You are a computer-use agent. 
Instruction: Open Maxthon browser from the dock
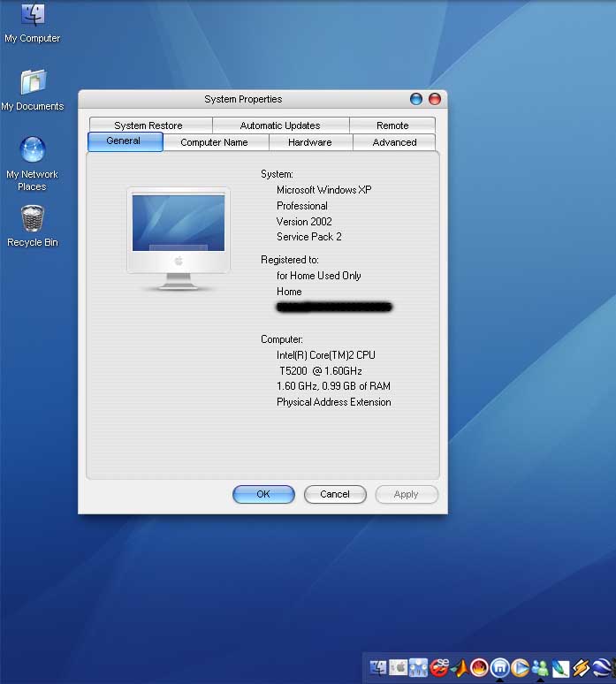(500, 667)
